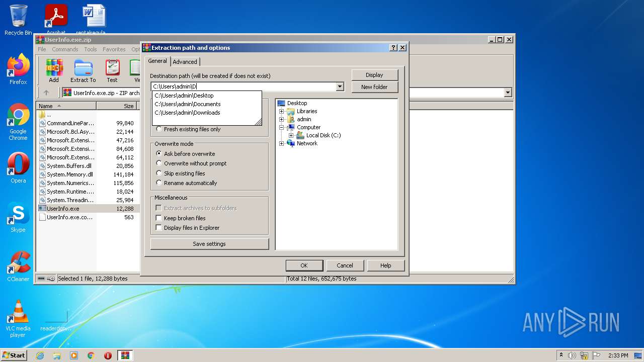Select WinRAR taskbar button
The image size is (644, 362).
[x=125, y=355]
